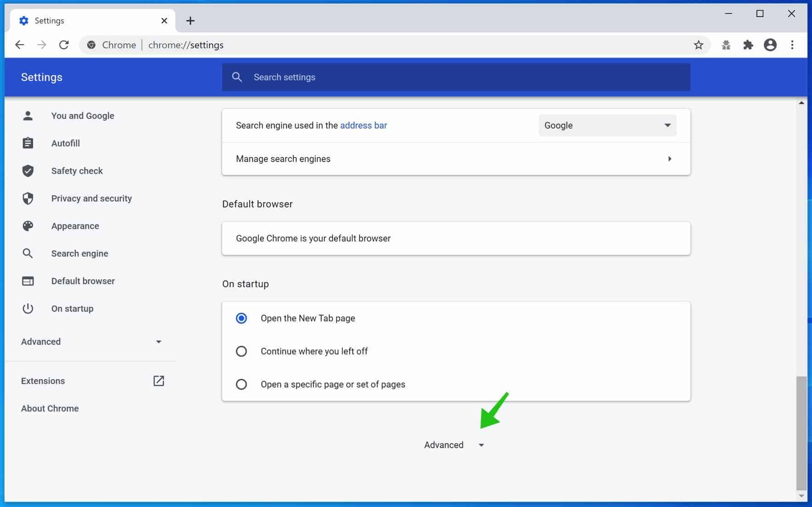The width and height of the screenshot is (812, 507).
Task: Click the Search settings field
Action: (456, 77)
